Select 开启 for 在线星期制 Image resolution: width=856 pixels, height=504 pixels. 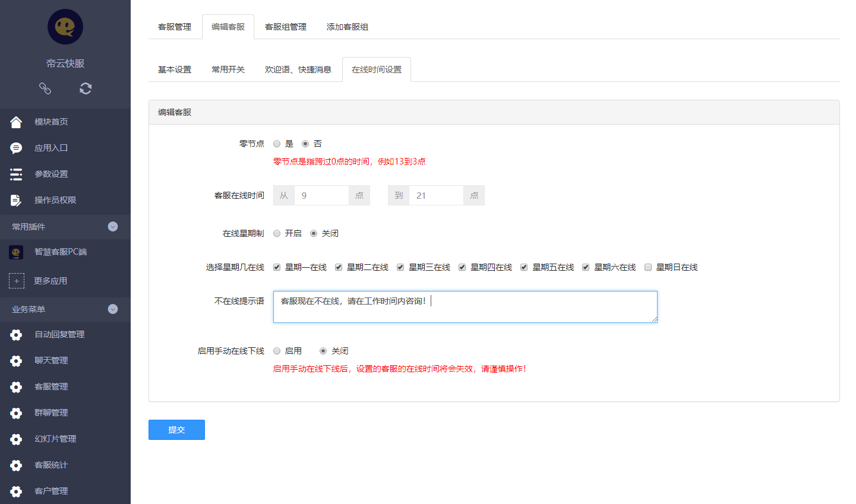(277, 233)
